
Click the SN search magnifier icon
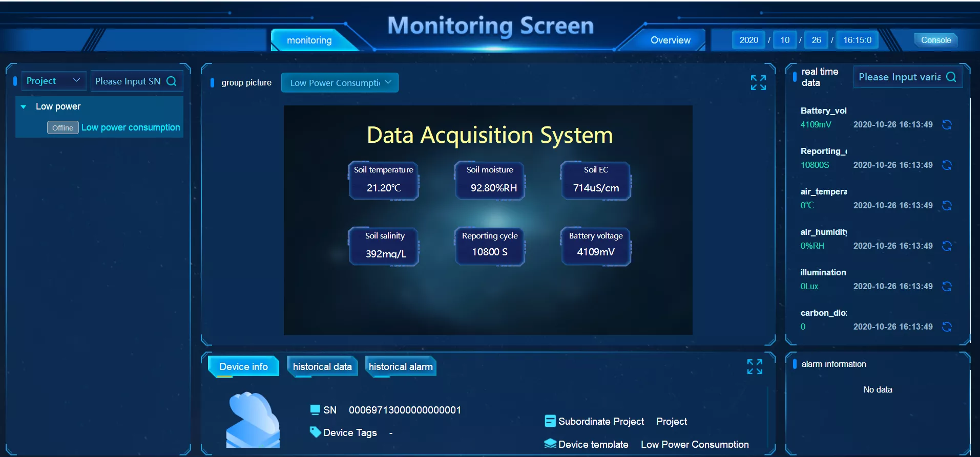(x=172, y=81)
